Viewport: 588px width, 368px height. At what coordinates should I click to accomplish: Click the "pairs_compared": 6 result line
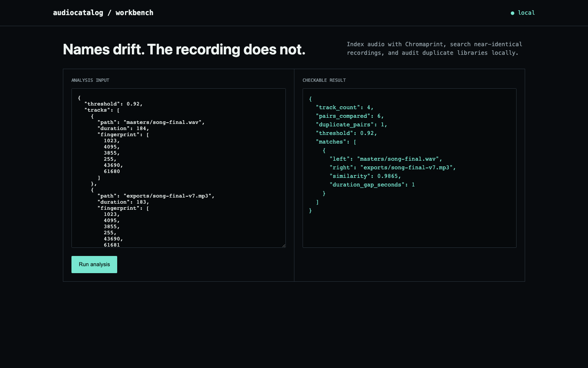click(x=350, y=116)
